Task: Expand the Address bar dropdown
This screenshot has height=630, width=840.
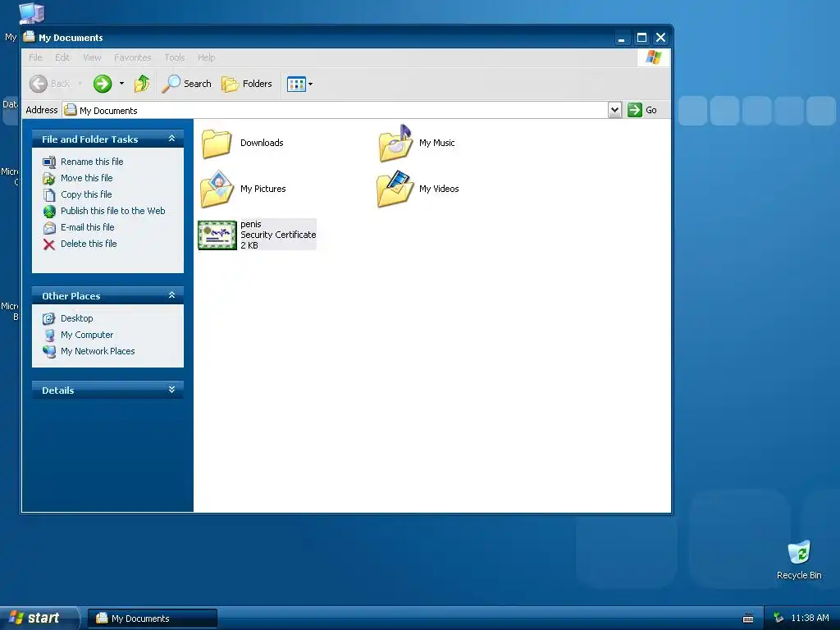Action: (x=615, y=110)
